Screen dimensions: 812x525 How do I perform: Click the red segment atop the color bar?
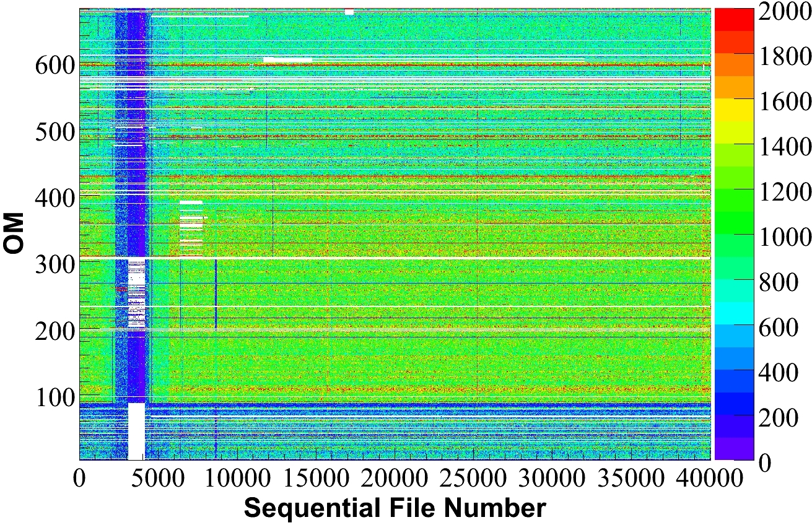734,19
